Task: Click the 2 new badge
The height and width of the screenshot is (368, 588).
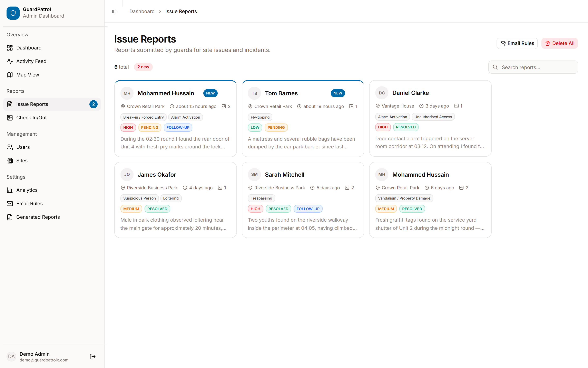Action: click(x=143, y=67)
